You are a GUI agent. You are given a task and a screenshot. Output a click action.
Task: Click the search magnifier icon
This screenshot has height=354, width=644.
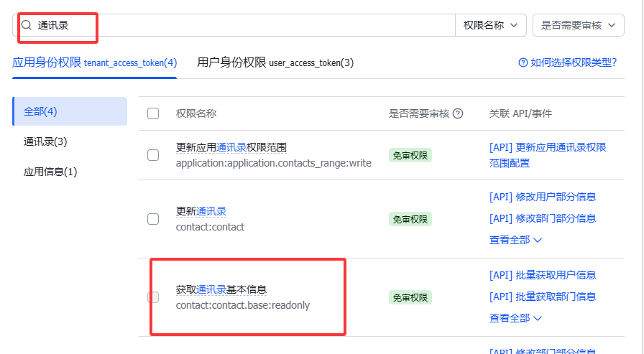(27, 25)
